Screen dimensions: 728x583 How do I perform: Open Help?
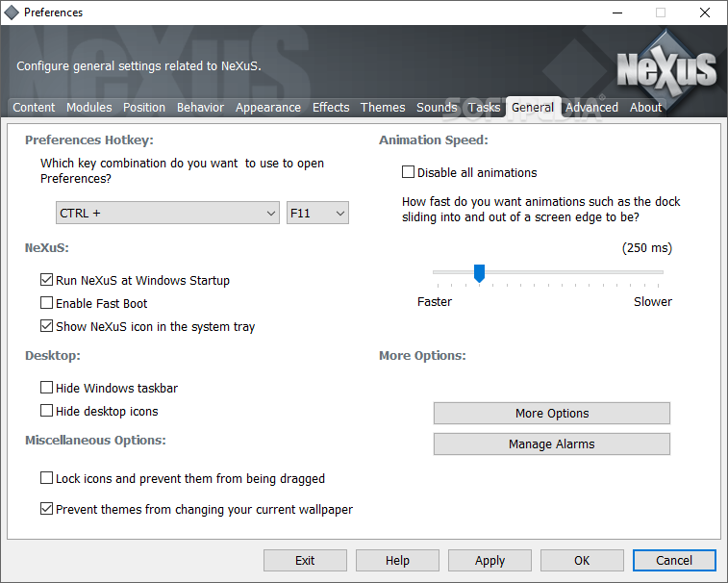pos(397,561)
